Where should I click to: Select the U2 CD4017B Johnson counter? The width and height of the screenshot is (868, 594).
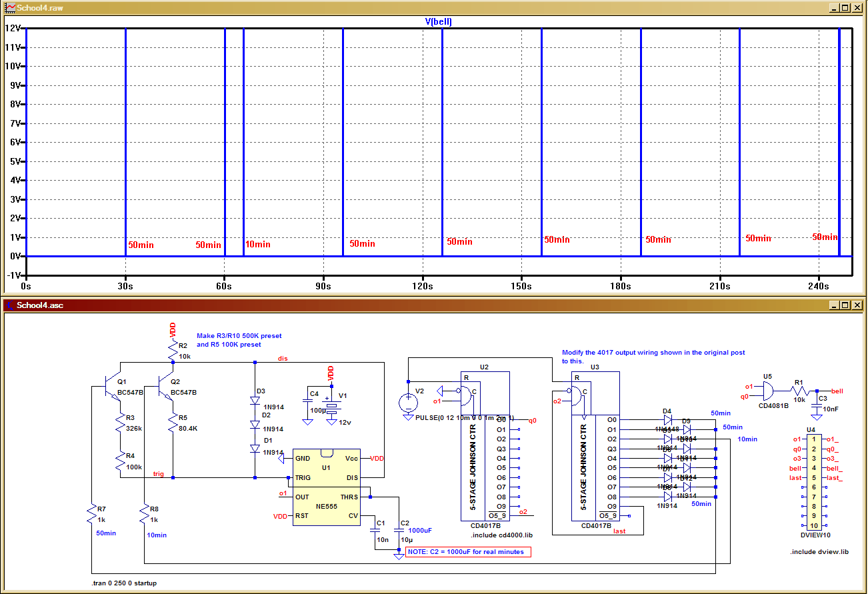(x=485, y=447)
